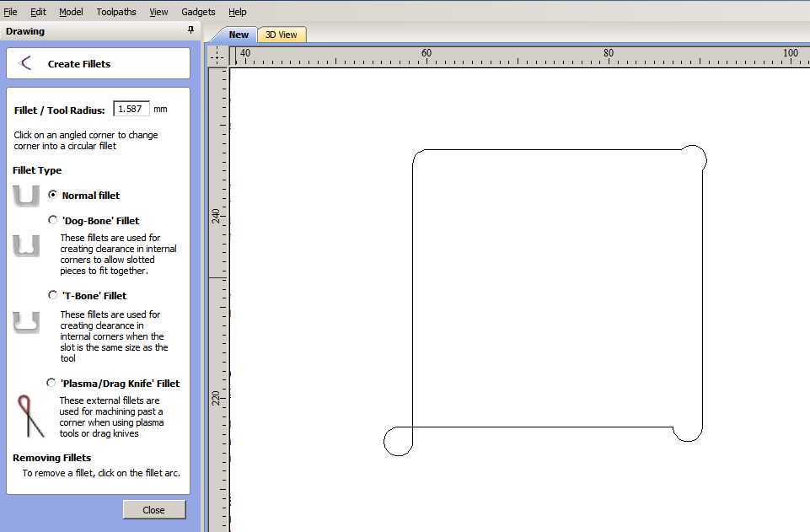810x532 pixels.
Task: Enable the 'Plasma/Drag Knife' Fillet option
Action: point(51,383)
